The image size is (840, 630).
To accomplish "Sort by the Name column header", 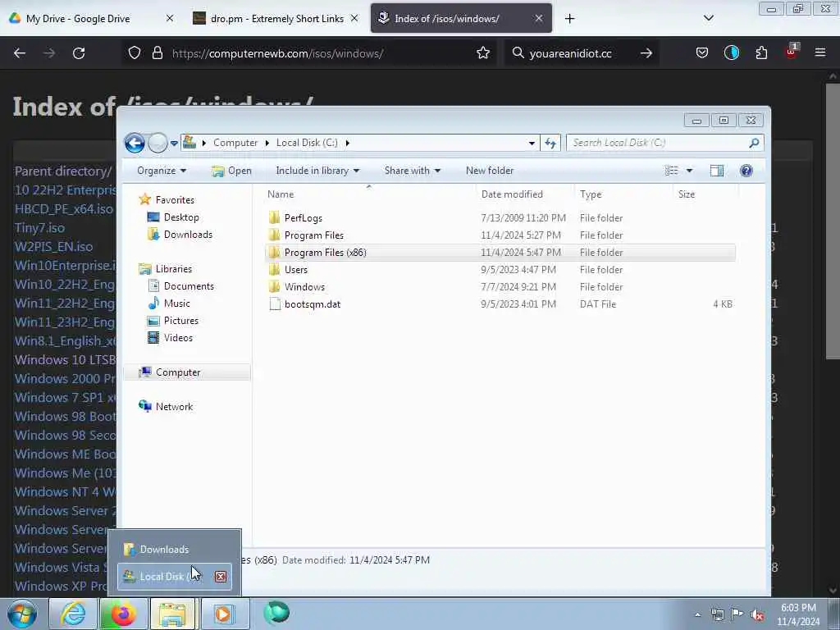I will [369, 194].
